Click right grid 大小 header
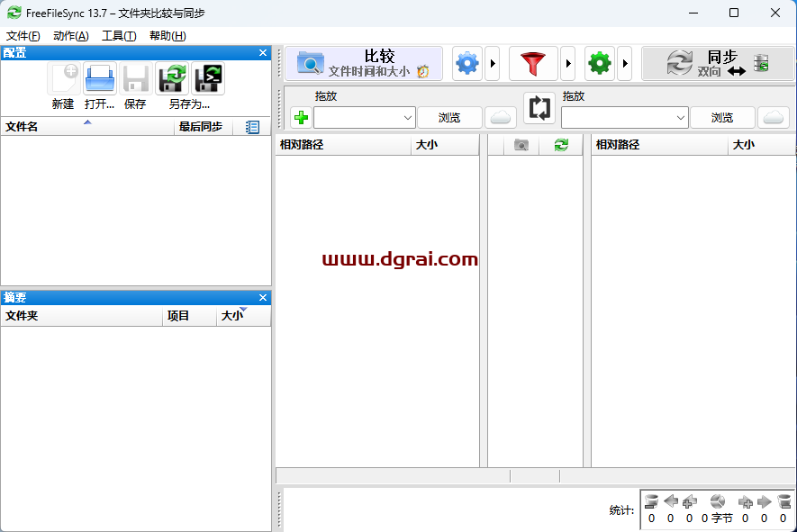The height and width of the screenshot is (532, 797). [x=762, y=145]
